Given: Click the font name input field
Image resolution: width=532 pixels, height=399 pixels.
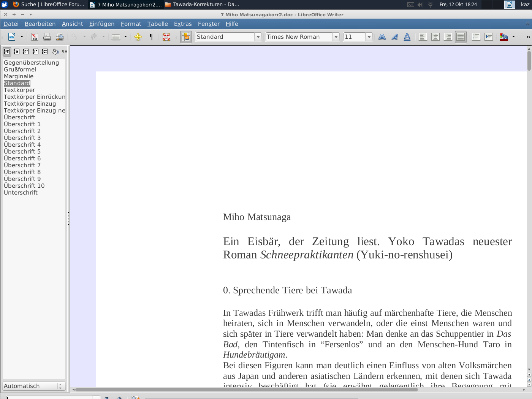Looking at the screenshot, I should 299,37.
